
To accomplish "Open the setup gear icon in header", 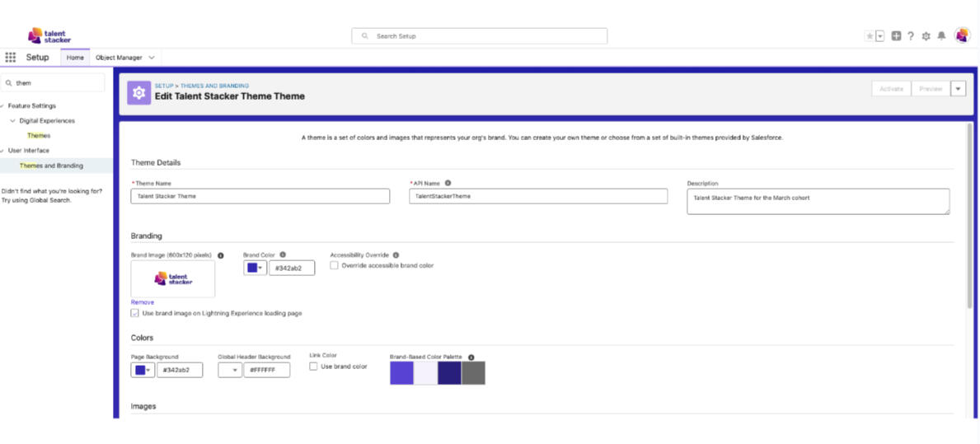I will [926, 36].
